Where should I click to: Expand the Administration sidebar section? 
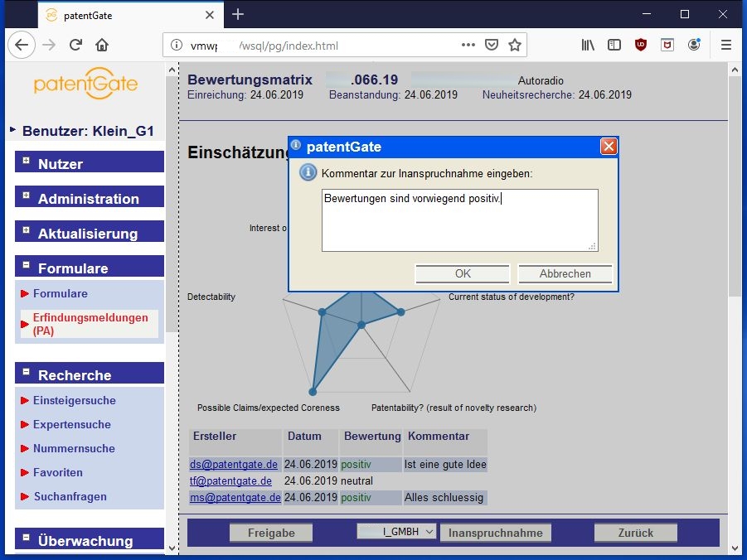(27, 196)
